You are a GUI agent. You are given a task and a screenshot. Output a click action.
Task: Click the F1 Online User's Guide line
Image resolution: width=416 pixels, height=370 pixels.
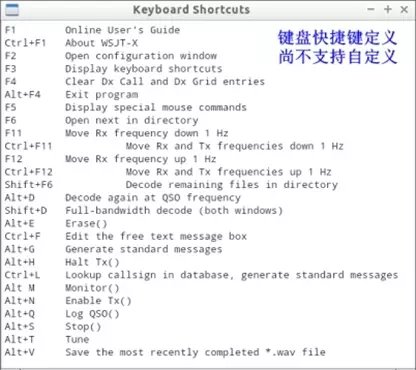pos(92,30)
